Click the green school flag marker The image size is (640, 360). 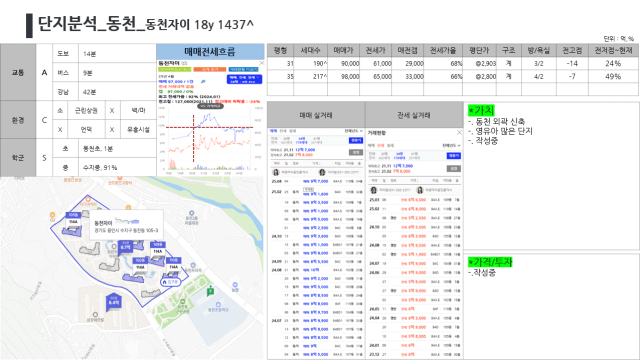210,291
